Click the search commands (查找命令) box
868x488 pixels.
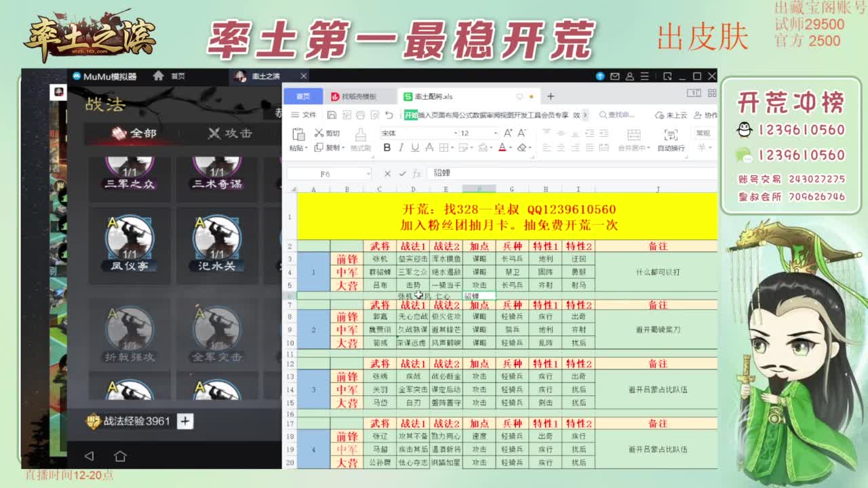coord(617,115)
